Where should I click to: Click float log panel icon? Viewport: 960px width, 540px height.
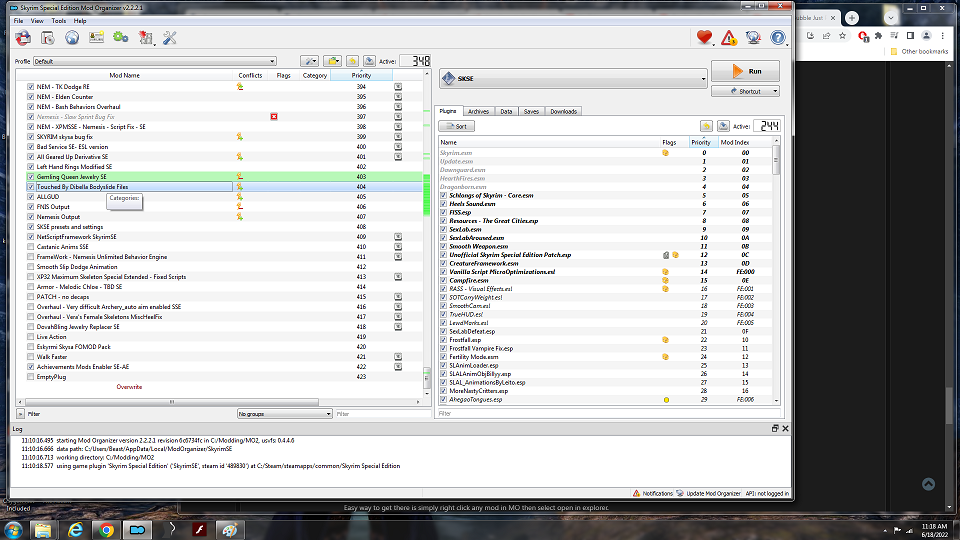click(774, 429)
